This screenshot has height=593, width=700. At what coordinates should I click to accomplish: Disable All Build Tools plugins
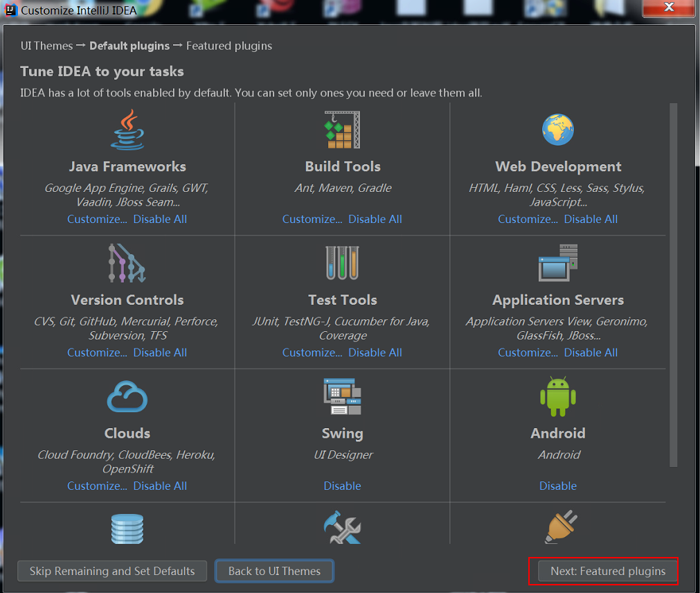(375, 219)
